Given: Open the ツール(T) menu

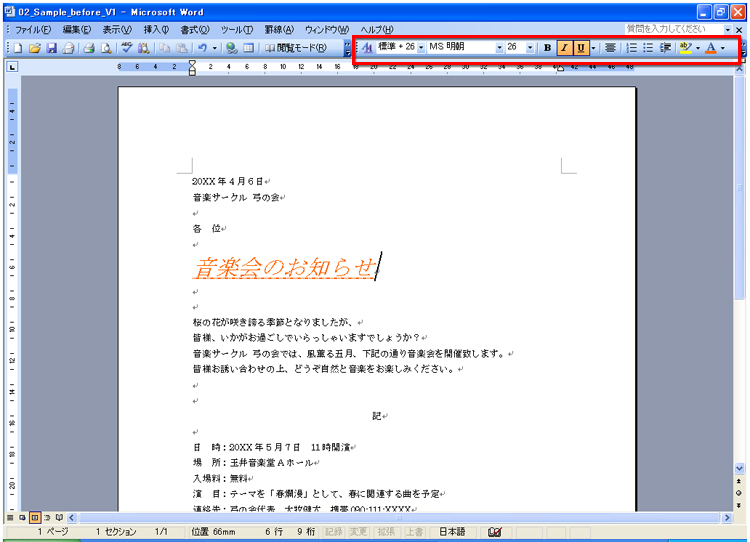Looking at the screenshot, I should (236, 30).
